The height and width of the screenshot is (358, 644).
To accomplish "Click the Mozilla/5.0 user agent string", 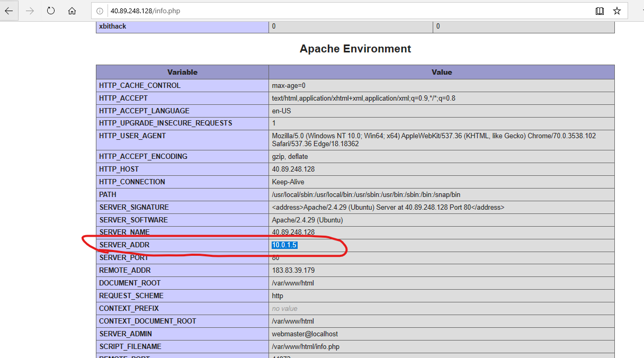I will point(434,140).
